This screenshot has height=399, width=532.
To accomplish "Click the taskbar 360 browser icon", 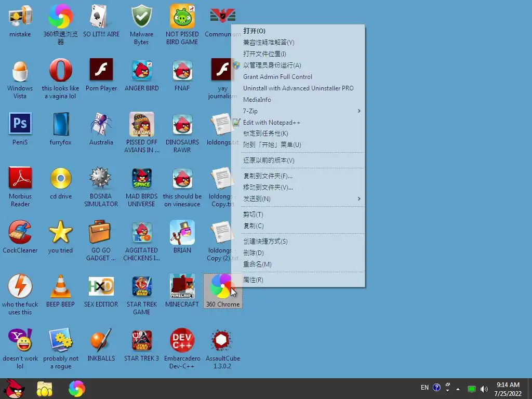I will [77, 389].
